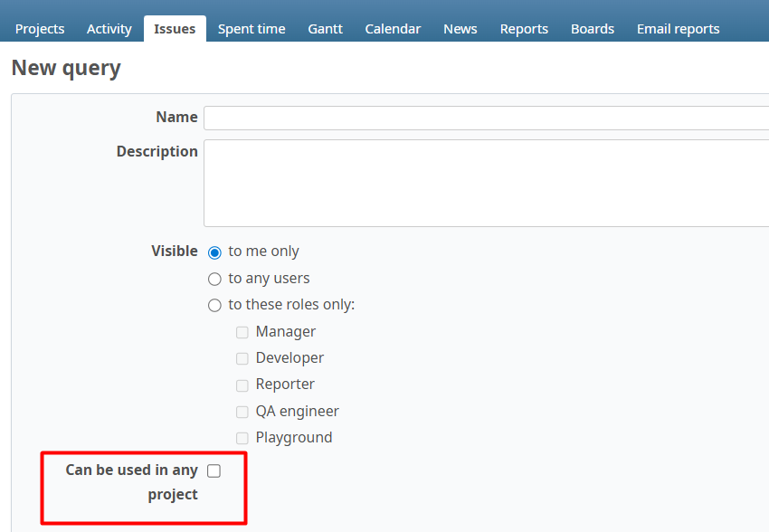The height and width of the screenshot is (532, 769).
Task: Open the Reports tab
Action: (x=524, y=28)
